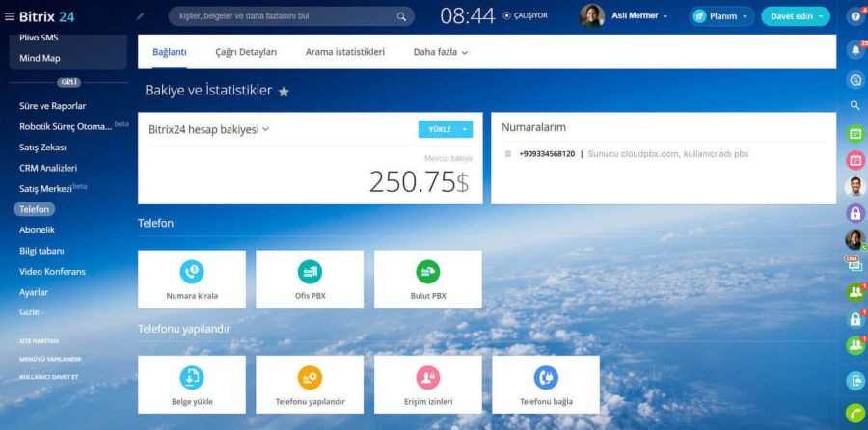868x430 pixels.
Task: Open the hamburger menu next to Bitrix 24
Action: 9,16
